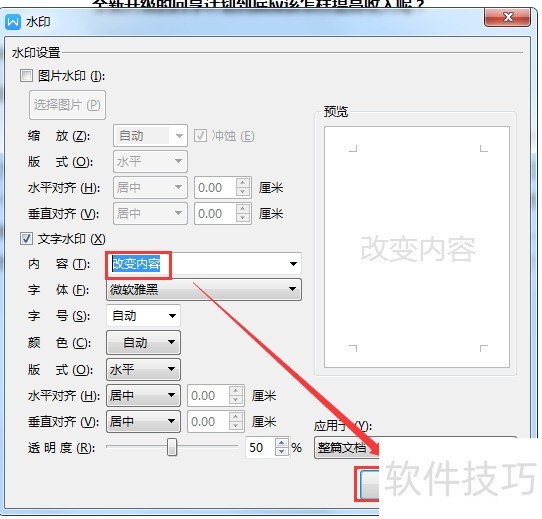Screen dimensions: 542x519
Task: Open the color (颜色) picker dropdown
Action: click(x=143, y=342)
